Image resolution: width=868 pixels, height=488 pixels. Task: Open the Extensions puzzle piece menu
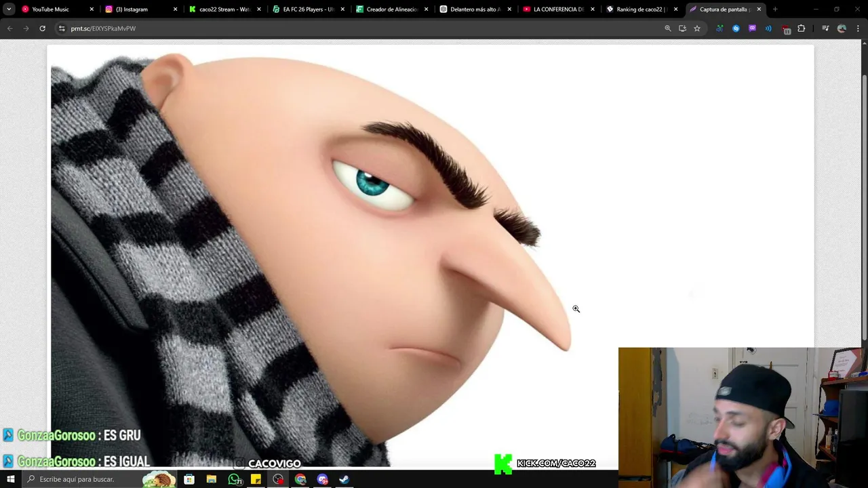[802, 28]
